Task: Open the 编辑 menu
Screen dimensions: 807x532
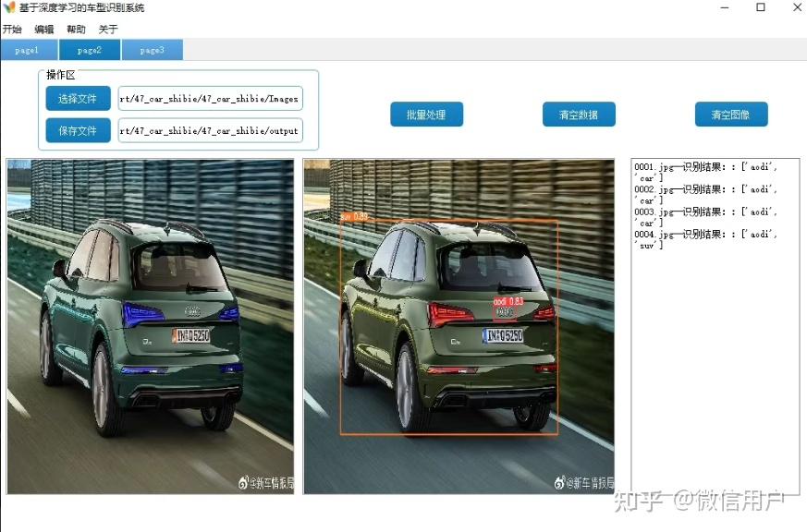Action: pos(43,29)
